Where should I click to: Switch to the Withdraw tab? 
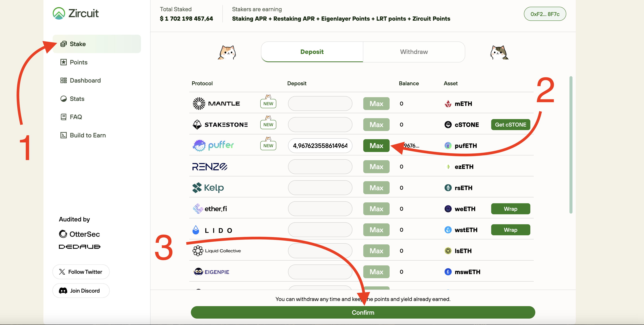414,52
